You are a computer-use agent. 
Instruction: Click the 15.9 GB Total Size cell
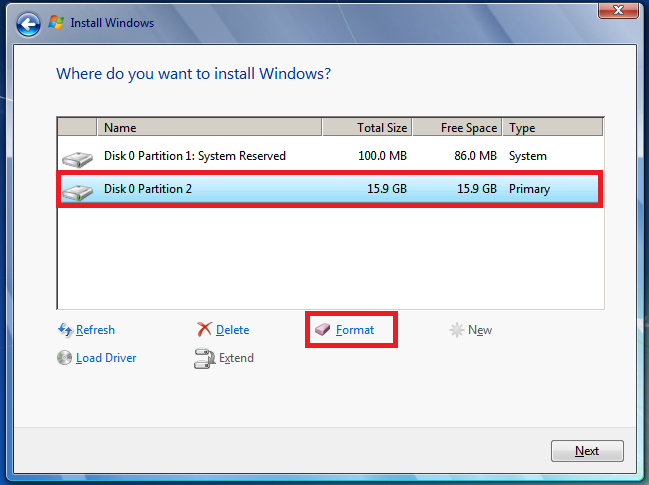(387, 189)
